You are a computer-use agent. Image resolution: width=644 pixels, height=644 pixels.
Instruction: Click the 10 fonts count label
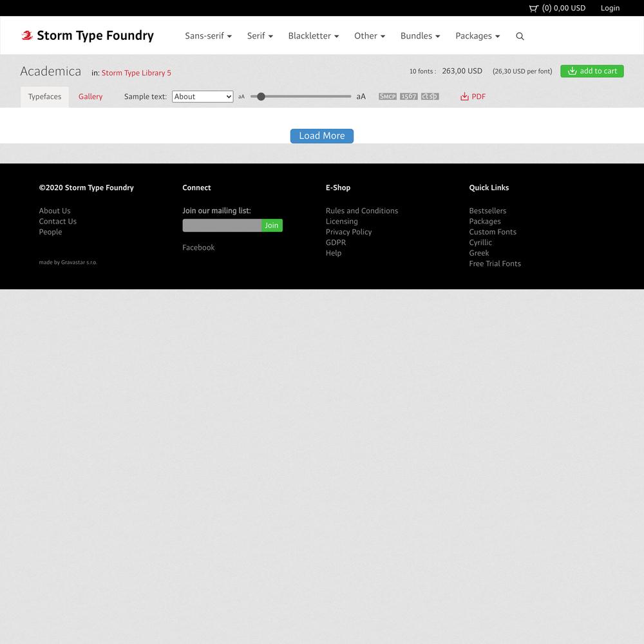pos(422,71)
